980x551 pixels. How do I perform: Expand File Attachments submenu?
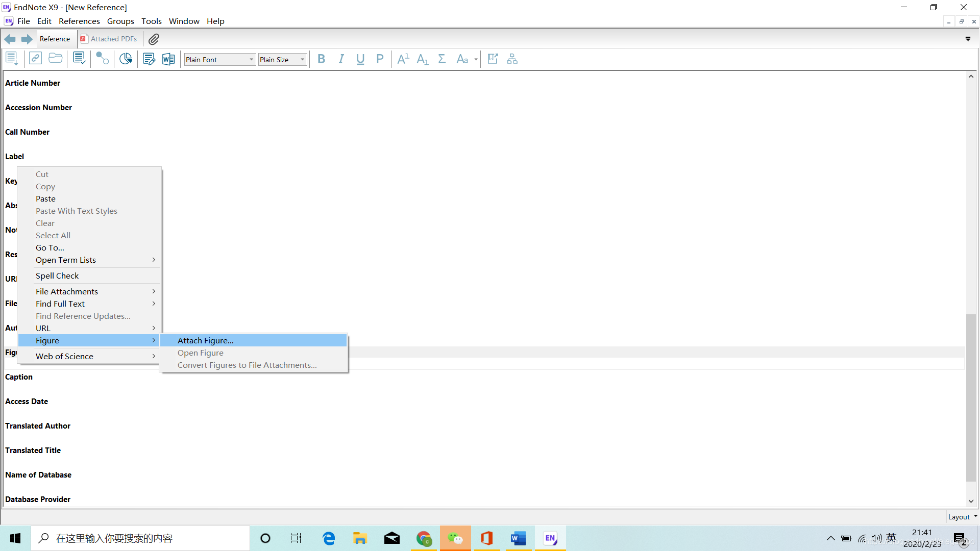tap(89, 291)
